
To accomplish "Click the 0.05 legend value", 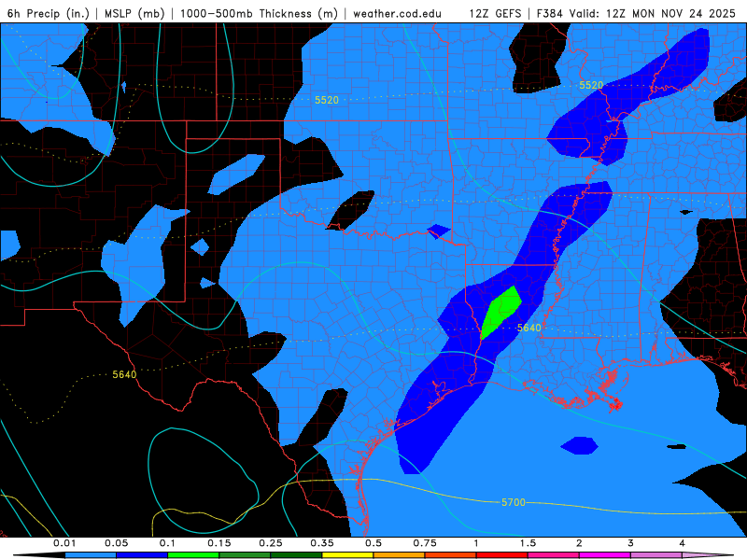I will coord(116,543).
